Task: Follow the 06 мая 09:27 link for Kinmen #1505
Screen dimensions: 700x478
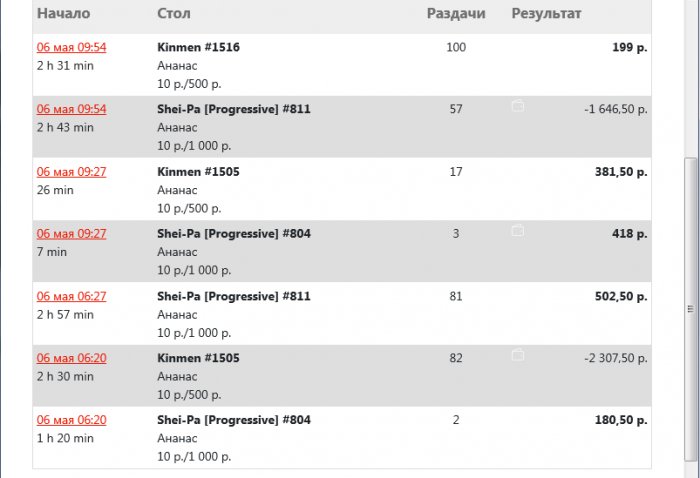Action: coord(71,172)
